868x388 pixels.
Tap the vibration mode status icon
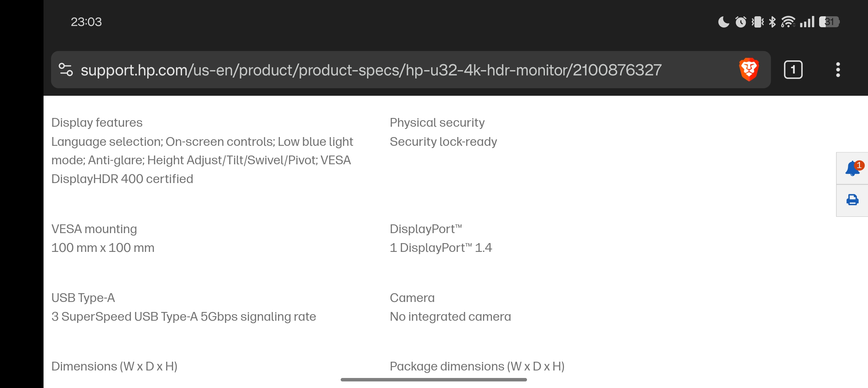pyautogui.click(x=757, y=22)
